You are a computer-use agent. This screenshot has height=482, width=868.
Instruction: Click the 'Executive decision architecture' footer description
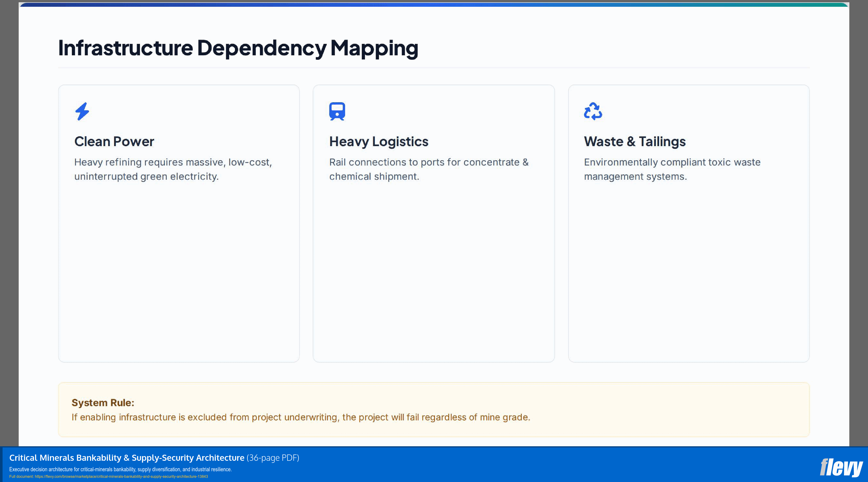pyautogui.click(x=120, y=469)
